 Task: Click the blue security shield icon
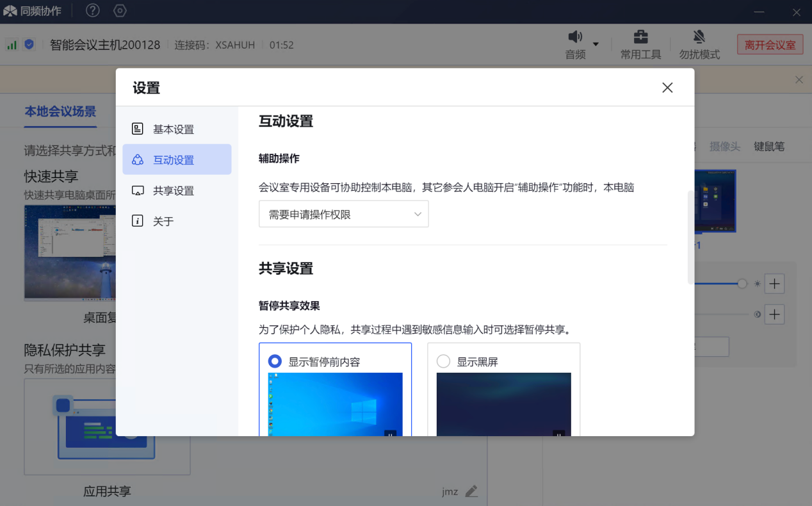29,45
